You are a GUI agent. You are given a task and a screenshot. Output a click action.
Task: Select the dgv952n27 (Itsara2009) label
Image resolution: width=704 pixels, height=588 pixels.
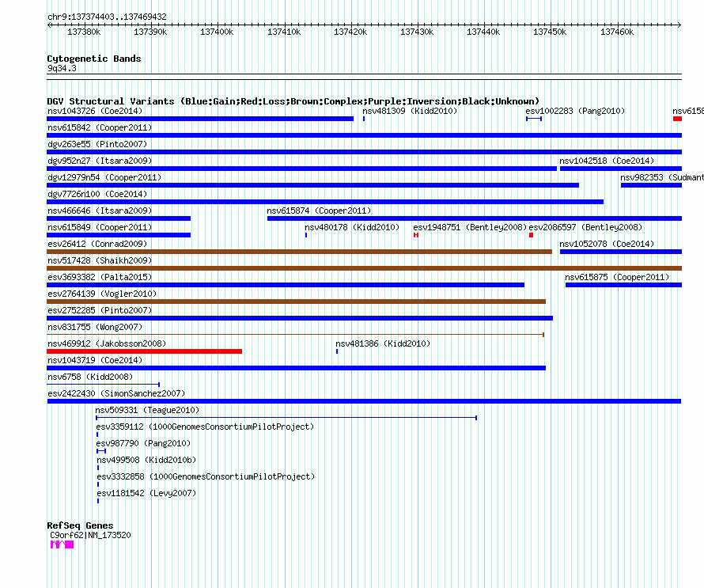pyautogui.click(x=100, y=161)
